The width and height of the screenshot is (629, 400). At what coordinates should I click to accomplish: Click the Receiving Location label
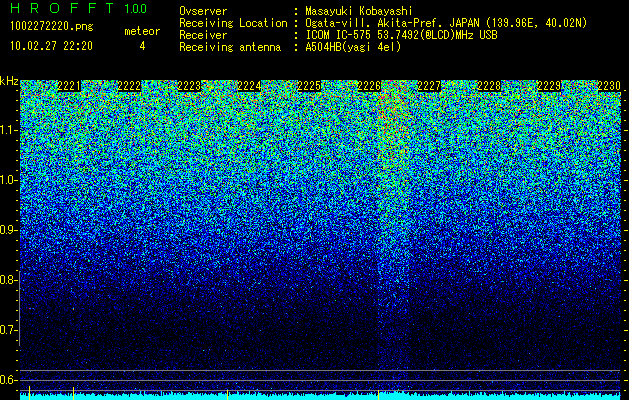[x=233, y=23]
